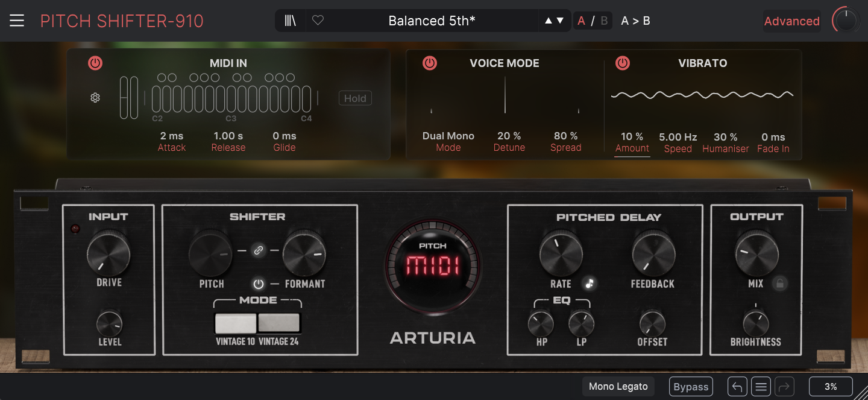Click the undo arrow icon
This screenshot has width=868, height=400.
click(737, 387)
